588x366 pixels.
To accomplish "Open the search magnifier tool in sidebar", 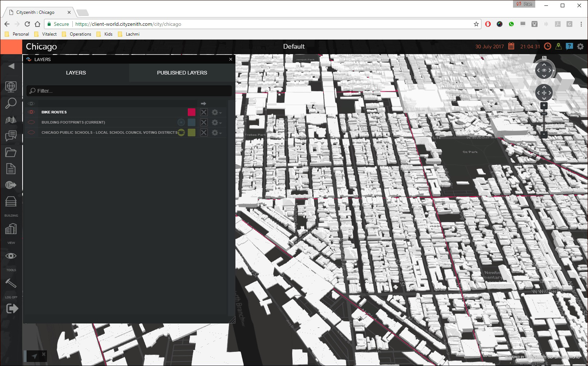I will click(x=11, y=103).
